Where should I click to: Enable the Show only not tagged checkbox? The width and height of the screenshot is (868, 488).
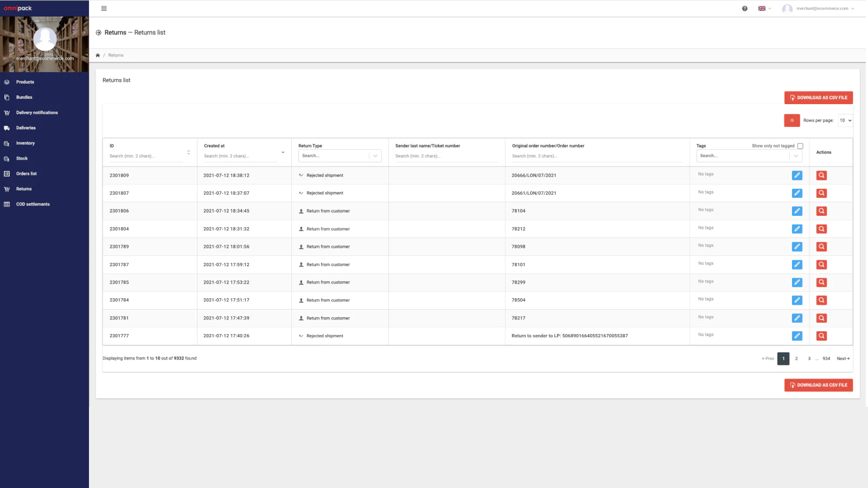(800, 146)
